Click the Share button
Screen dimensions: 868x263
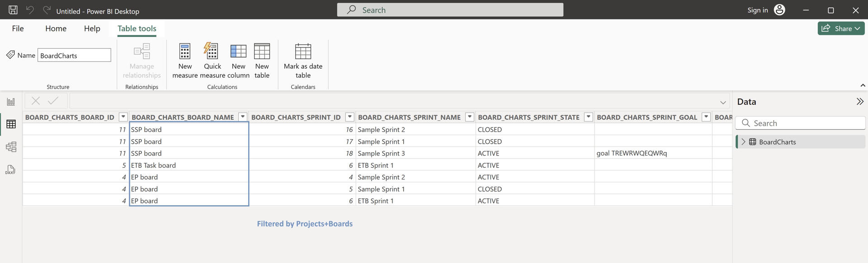(x=841, y=28)
